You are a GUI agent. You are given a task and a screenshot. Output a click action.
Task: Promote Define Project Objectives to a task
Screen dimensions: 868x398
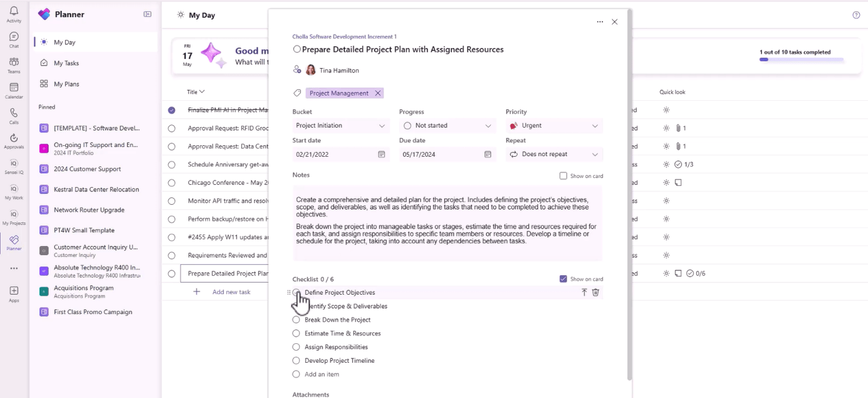(584, 292)
